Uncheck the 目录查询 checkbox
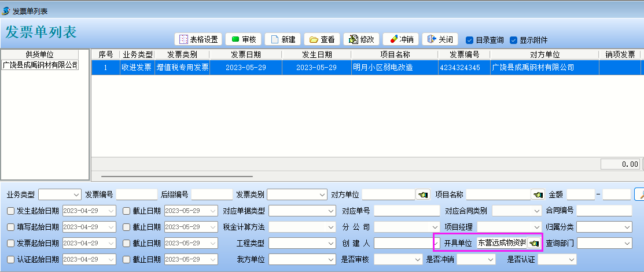Viewport: 644px width, 272px height. coord(470,40)
